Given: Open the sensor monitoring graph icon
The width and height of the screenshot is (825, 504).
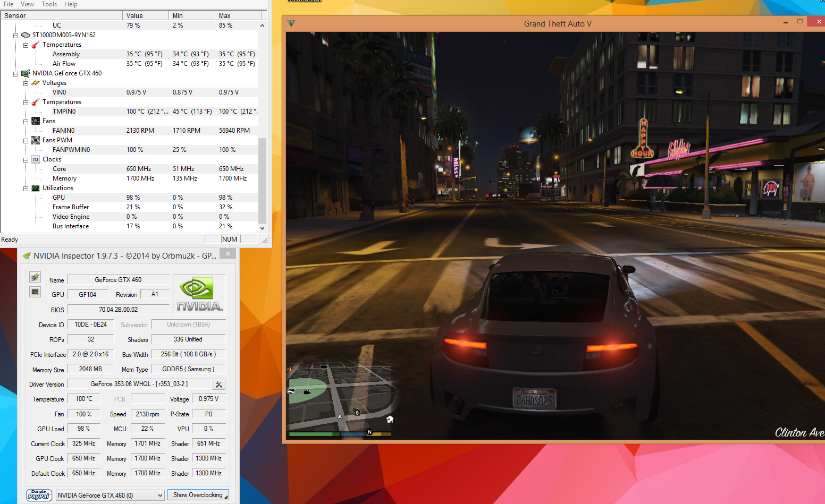Looking at the screenshot, I should tap(35, 292).
